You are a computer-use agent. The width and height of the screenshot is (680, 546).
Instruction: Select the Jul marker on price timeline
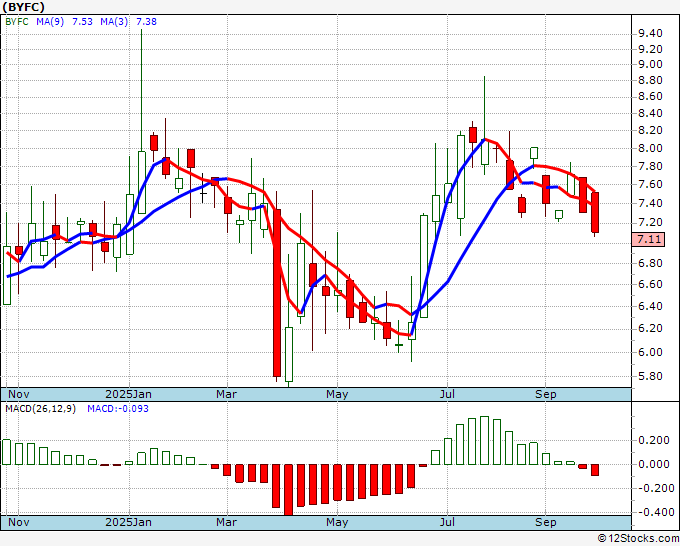pos(447,394)
